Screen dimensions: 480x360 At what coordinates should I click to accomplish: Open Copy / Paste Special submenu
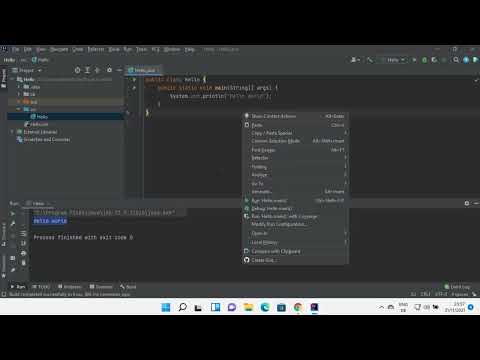295,133
